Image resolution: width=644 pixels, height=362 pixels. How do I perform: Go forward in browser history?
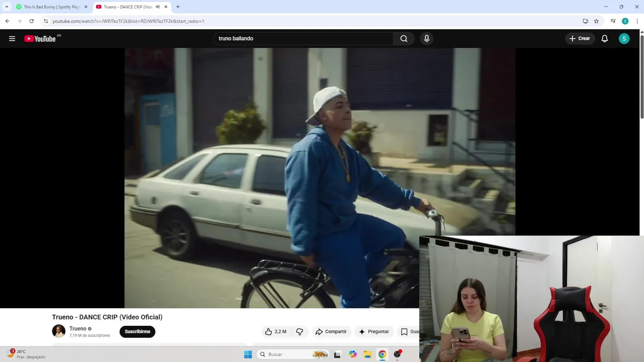click(x=19, y=21)
